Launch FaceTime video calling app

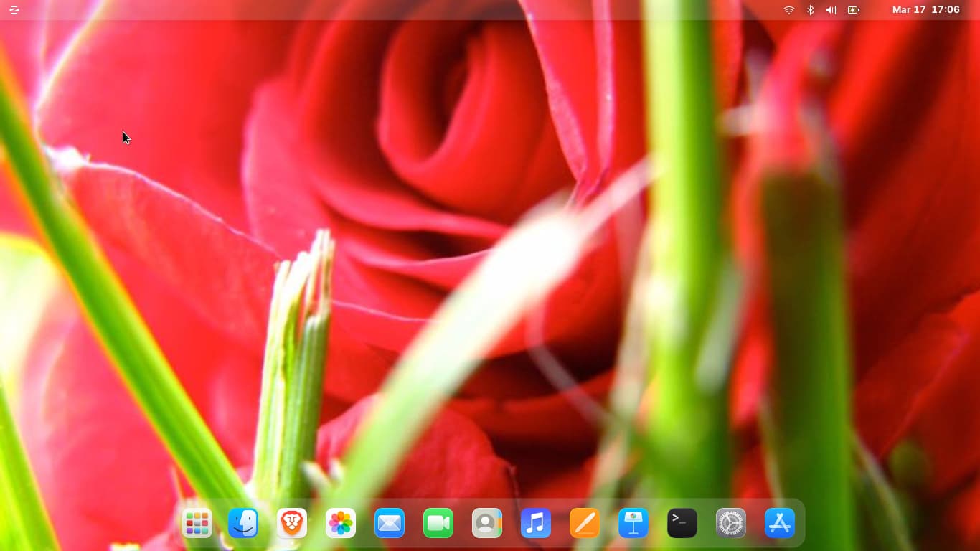pos(438,523)
